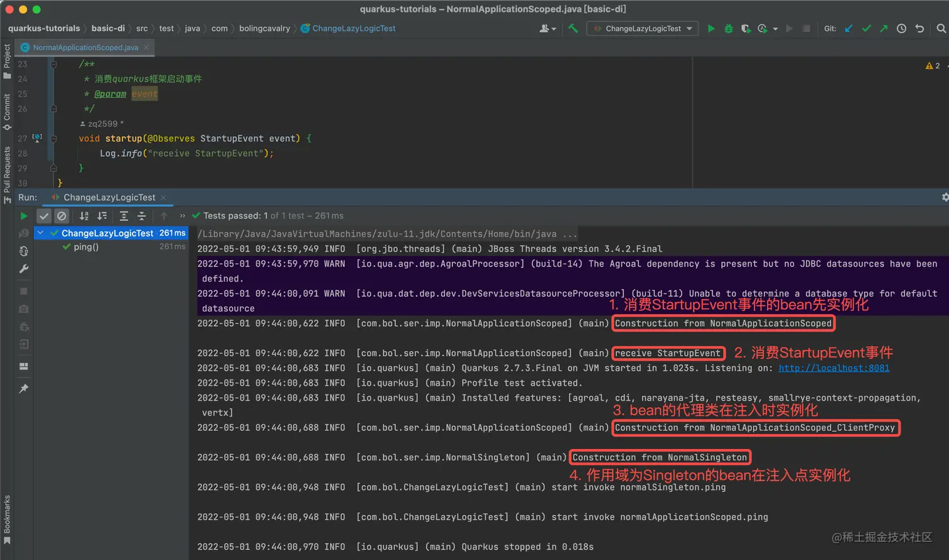Open the ChangeLazyLogicTest run configuration dropdown
This screenshot has height=560, width=949.
pyautogui.click(x=642, y=28)
